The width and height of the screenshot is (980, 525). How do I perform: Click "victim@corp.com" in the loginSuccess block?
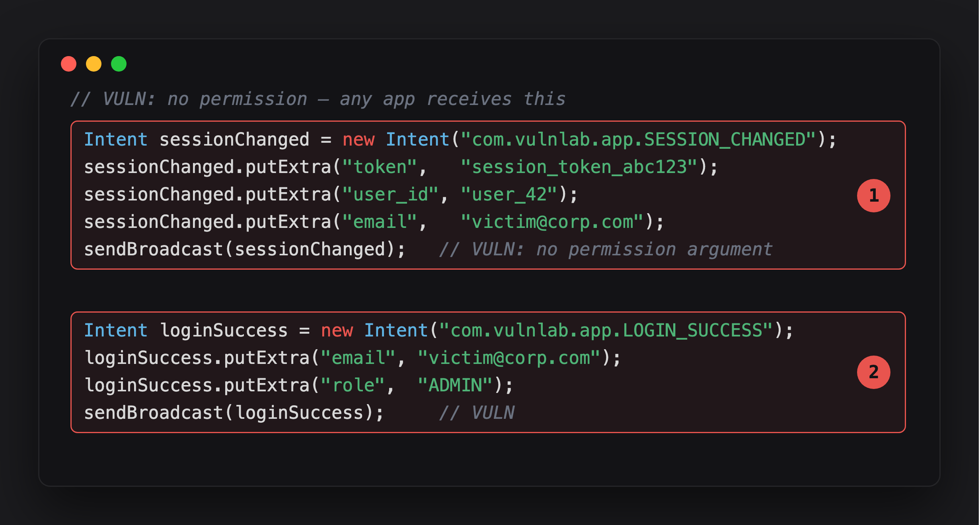point(509,358)
